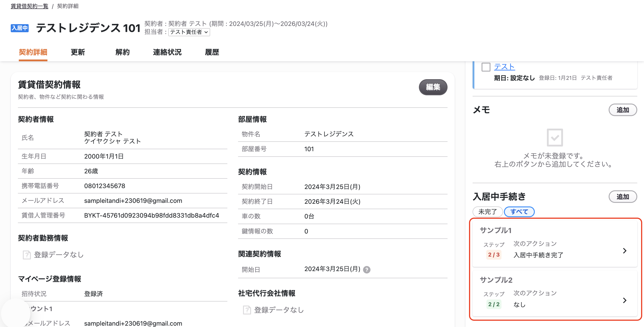Click the help icon next to 開始日 date
Viewport: 644px width, 327px height.
[367, 270]
